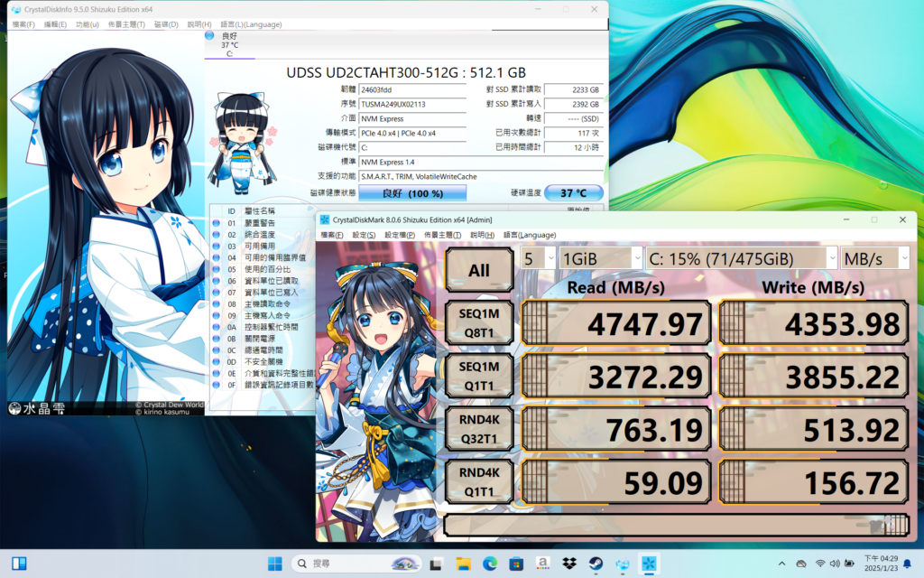Screen dimensions: 924x578
Task: Show hidden tray icons chevron
Action: pyautogui.click(x=782, y=564)
